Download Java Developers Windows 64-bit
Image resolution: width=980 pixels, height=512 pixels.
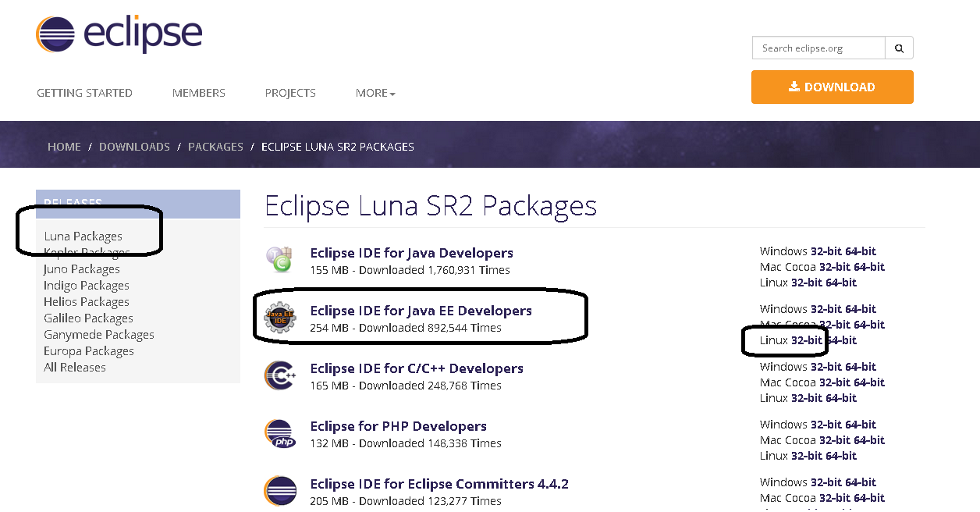click(861, 251)
